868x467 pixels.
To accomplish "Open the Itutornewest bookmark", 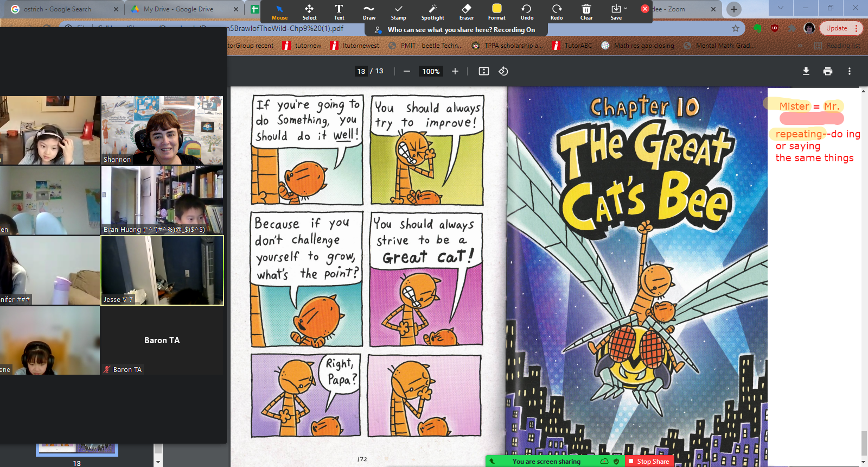I will pos(355,46).
